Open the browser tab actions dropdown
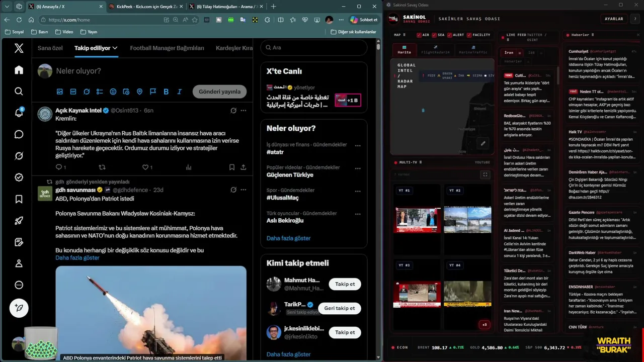 (8, 7)
